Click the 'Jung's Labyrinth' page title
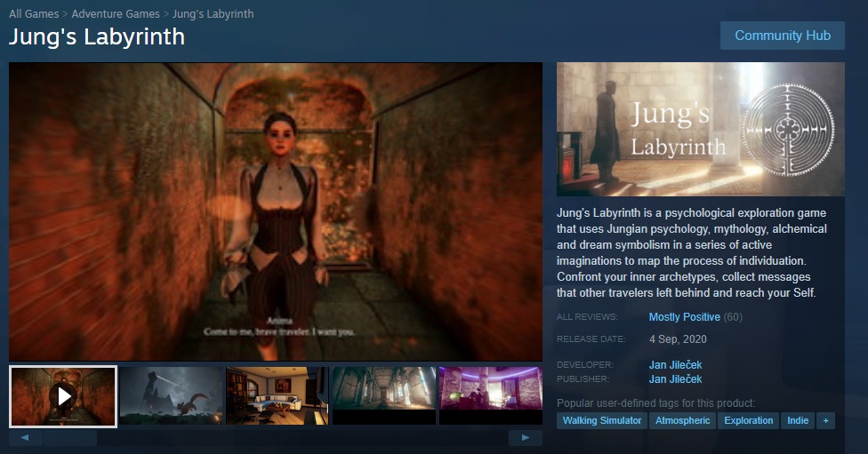This screenshot has height=454, width=868. [97, 37]
